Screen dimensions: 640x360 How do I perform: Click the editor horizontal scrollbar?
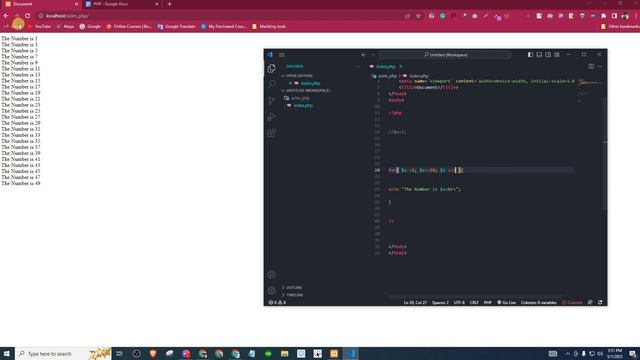click(x=475, y=296)
